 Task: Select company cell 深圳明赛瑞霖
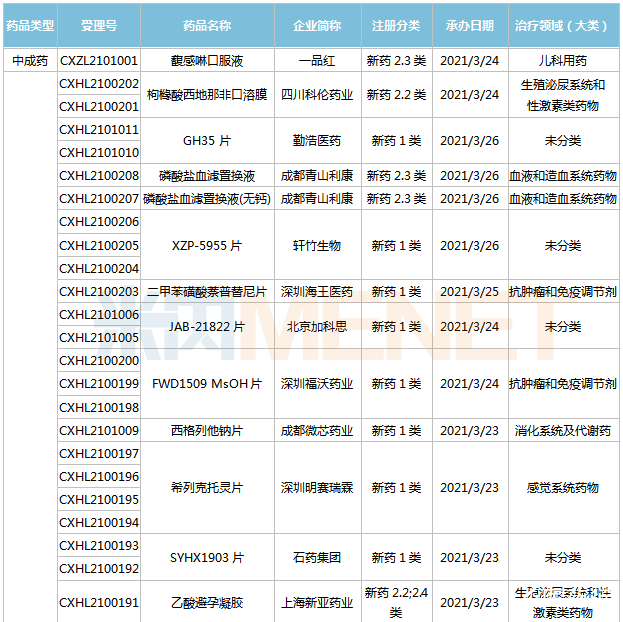pyautogui.click(x=317, y=488)
